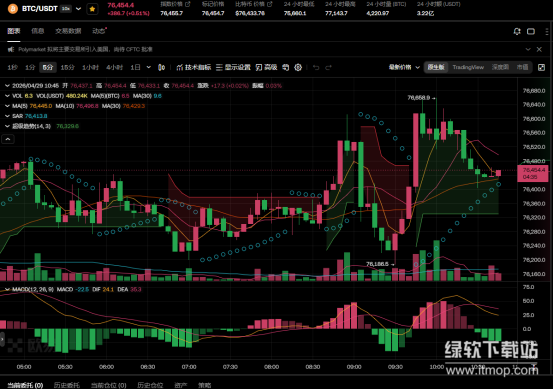Click the SAR value 76,413.8

pos(36,116)
